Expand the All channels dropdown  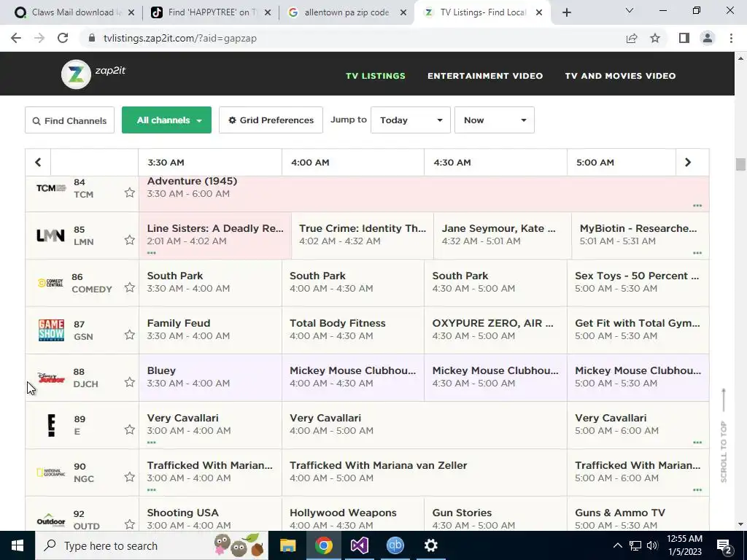tap(167, 120)
